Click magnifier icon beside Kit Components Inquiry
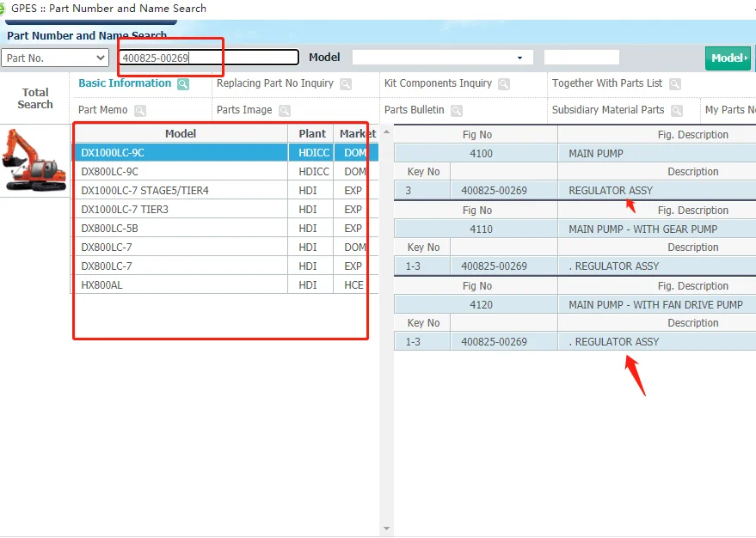756x538 pixels. tap(504, 84)
